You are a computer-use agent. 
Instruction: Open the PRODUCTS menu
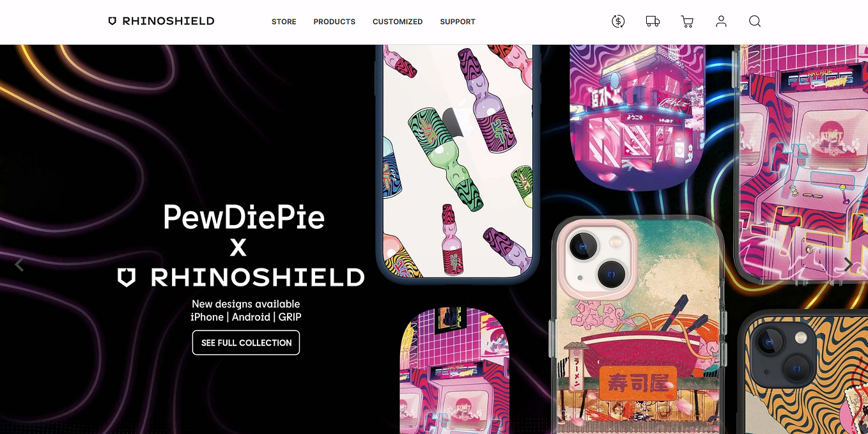334,22
